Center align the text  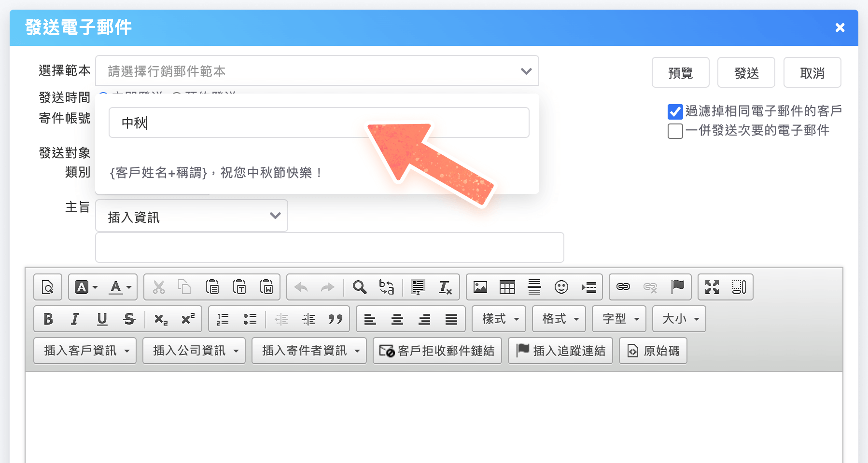(397, 319)
